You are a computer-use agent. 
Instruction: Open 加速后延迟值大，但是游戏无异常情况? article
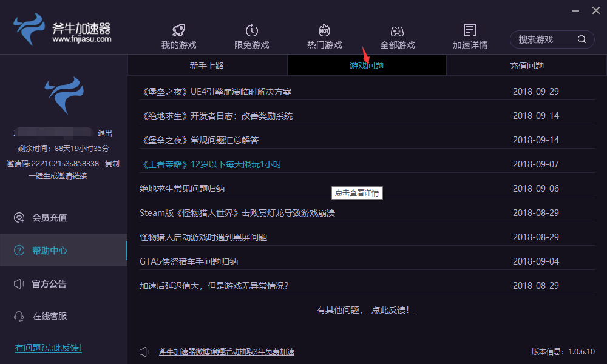pyautogui.click(x=214, y=286)
